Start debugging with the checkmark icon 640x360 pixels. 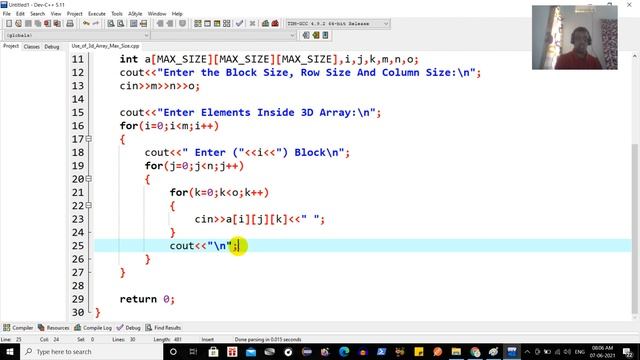click(240, 24)
